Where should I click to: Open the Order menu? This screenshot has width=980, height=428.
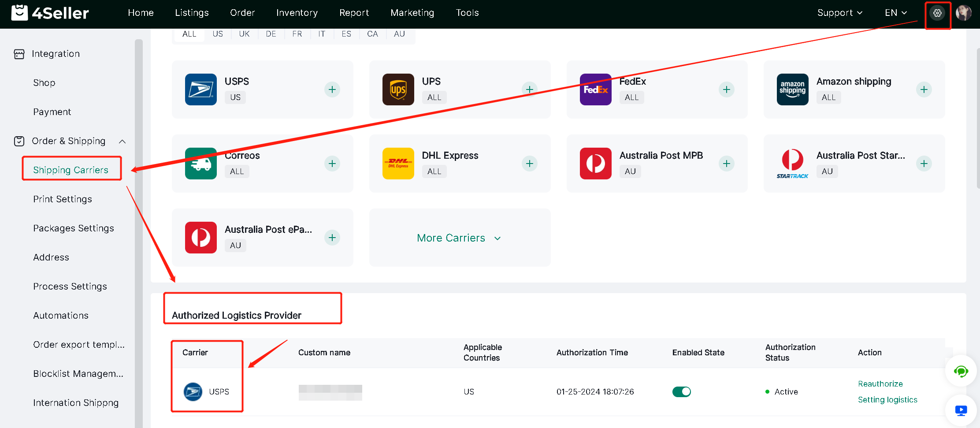point(242,13)
